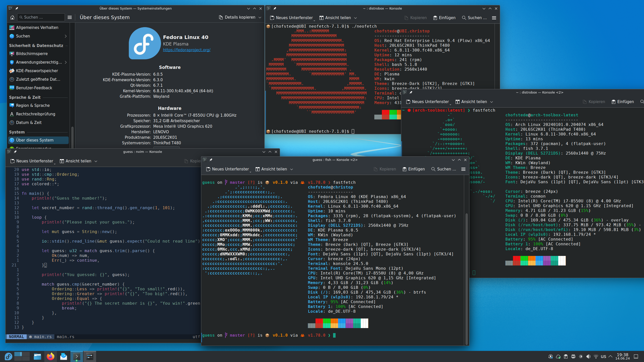Image resolution: width=644 pixels, height=362 pixels.
Task: Expand the Suchen sidebar entry chevron
Action: [66, 36]
